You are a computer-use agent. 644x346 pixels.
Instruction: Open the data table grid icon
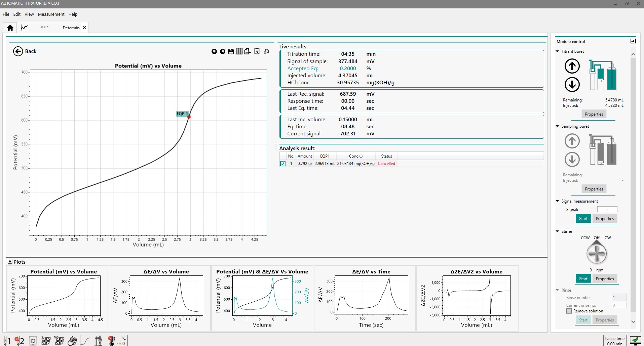[x=239, y=51]
